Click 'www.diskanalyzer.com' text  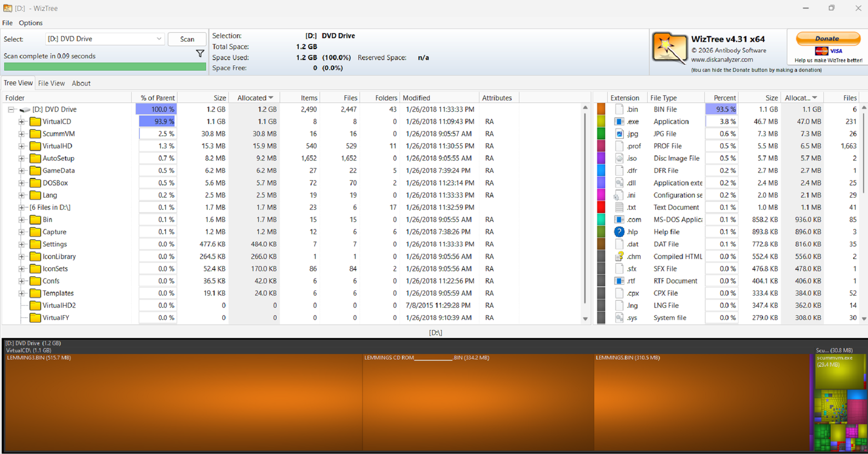[x=722, y=59]
